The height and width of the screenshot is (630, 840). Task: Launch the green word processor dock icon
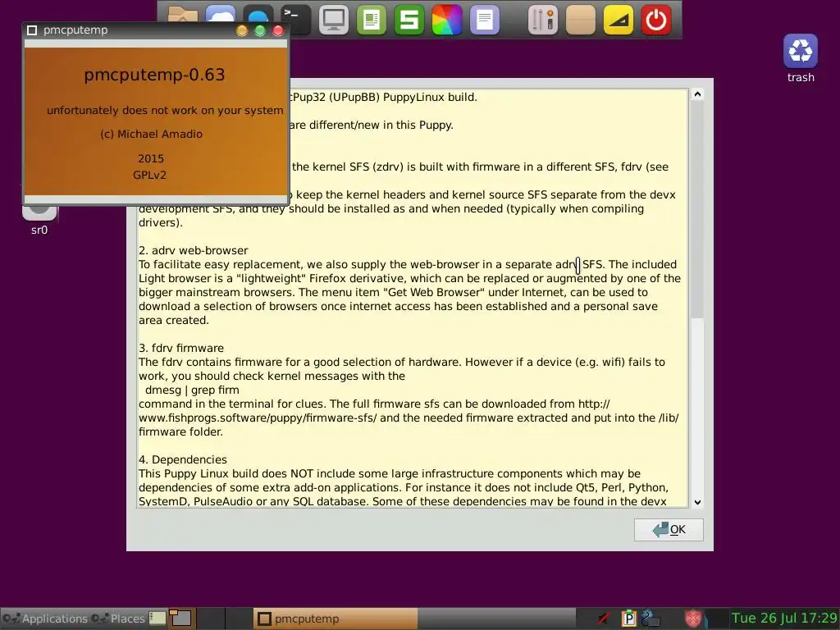click(372, 20)
